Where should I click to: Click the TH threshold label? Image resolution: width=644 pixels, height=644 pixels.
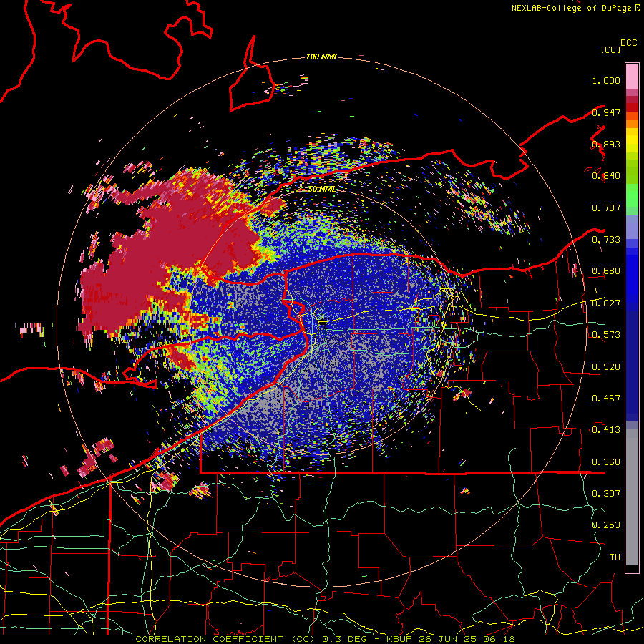pyautogui.click(x=615, y=557)
